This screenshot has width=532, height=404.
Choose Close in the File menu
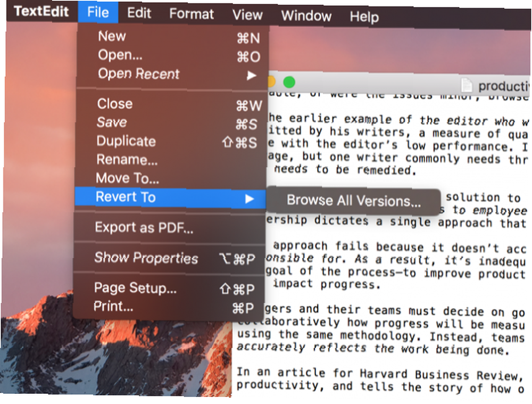click(x=172, y=104)
